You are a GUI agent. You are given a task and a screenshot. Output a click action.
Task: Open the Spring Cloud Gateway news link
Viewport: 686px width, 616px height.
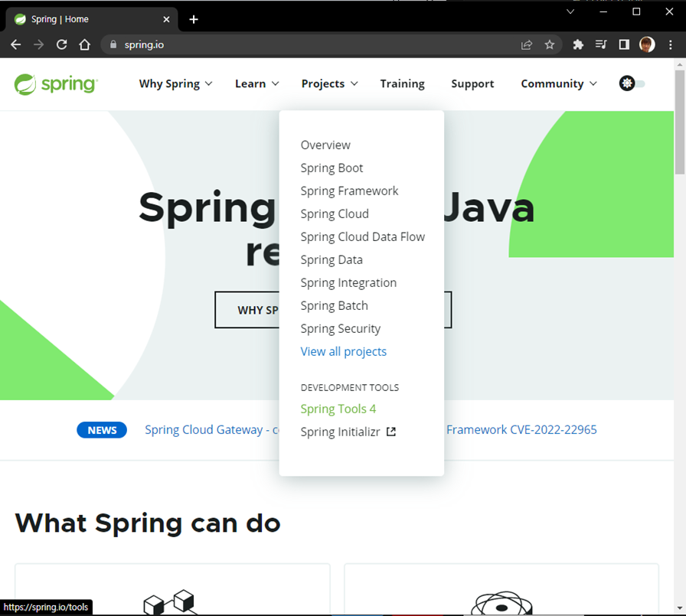tap(212, 430)
